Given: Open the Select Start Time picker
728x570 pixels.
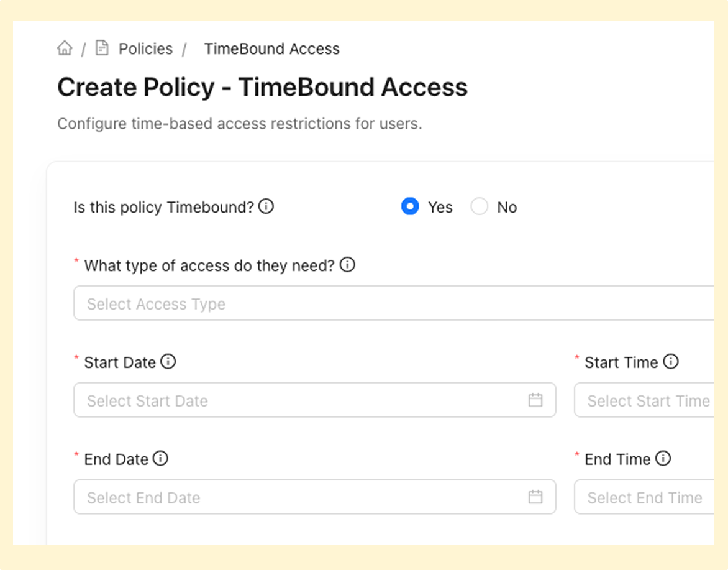Looking at the screenshot, I should tap(644, 400).
